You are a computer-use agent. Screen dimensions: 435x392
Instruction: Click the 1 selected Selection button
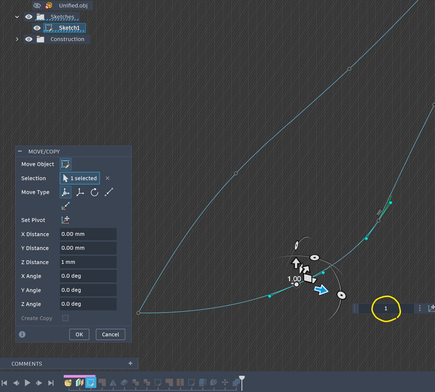[x=80, y=178]
